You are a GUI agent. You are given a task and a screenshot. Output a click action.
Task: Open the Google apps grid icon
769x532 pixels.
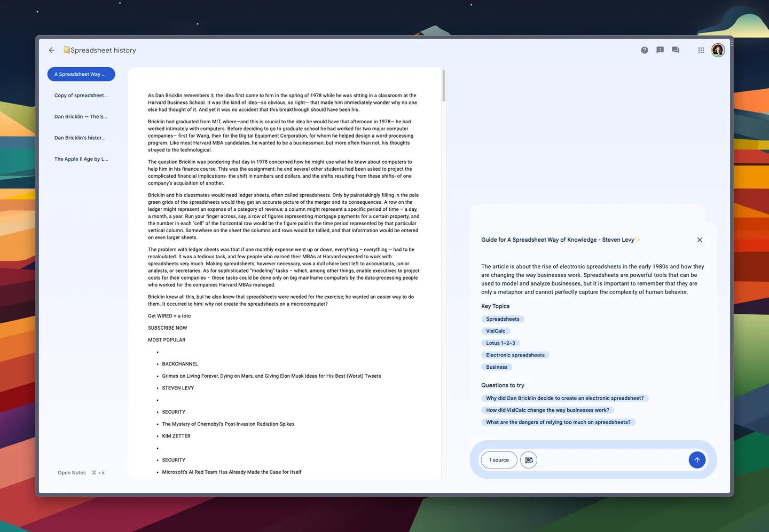click(x=701, y=50)
